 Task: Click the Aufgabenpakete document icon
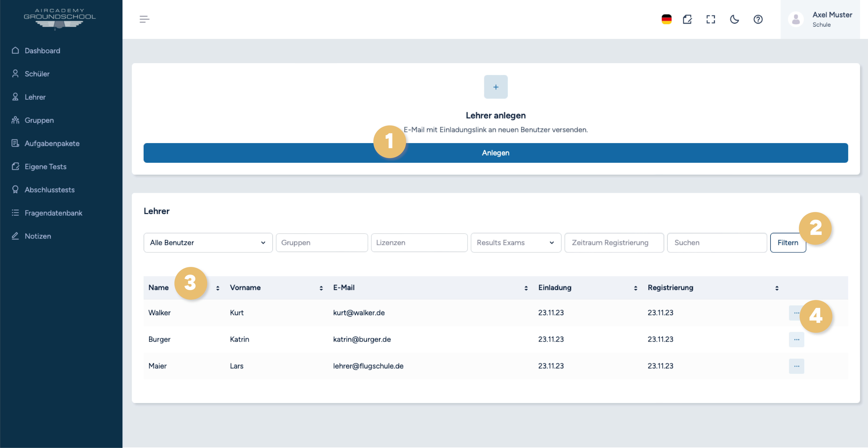tap(15, 143)
